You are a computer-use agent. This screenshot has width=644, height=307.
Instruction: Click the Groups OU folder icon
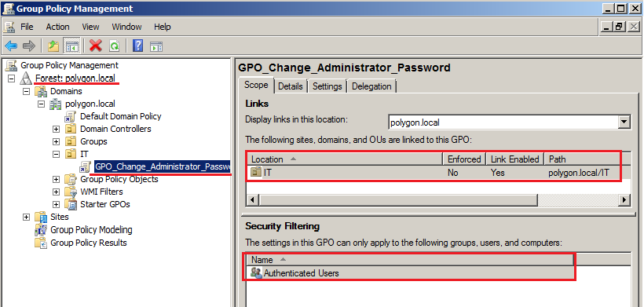pyautogui.click(x=71, y=141)
